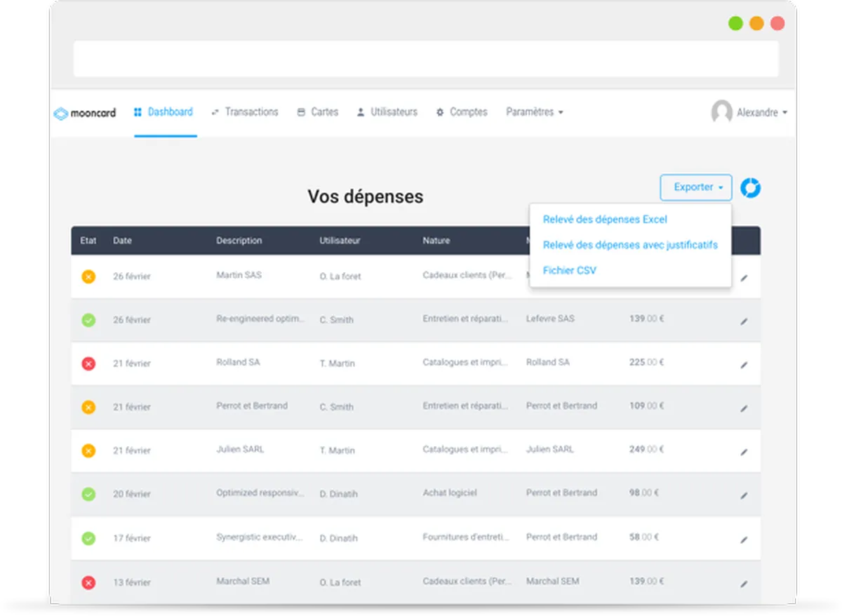The image size is (842, 616).
Task: Click the orange status icon for Martin SAS
Action: coord(88,276)
